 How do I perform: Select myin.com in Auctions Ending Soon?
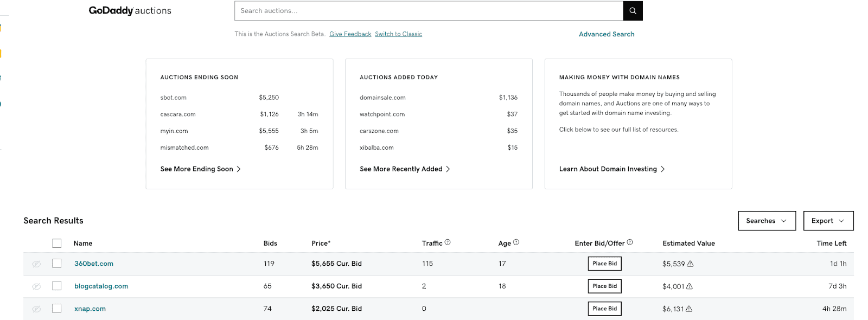point(174,131)
